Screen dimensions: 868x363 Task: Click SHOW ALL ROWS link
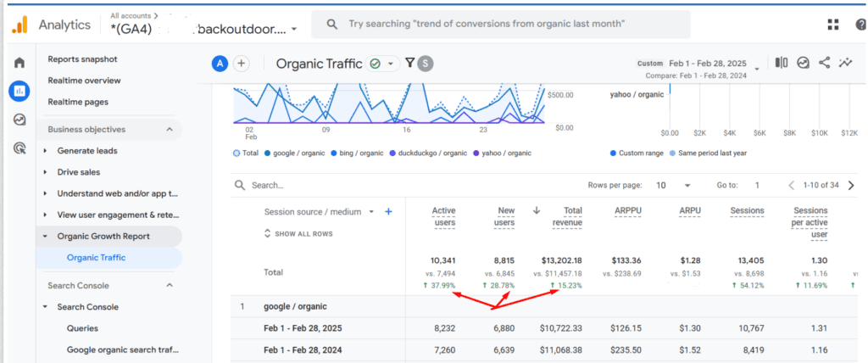(298, 233)
